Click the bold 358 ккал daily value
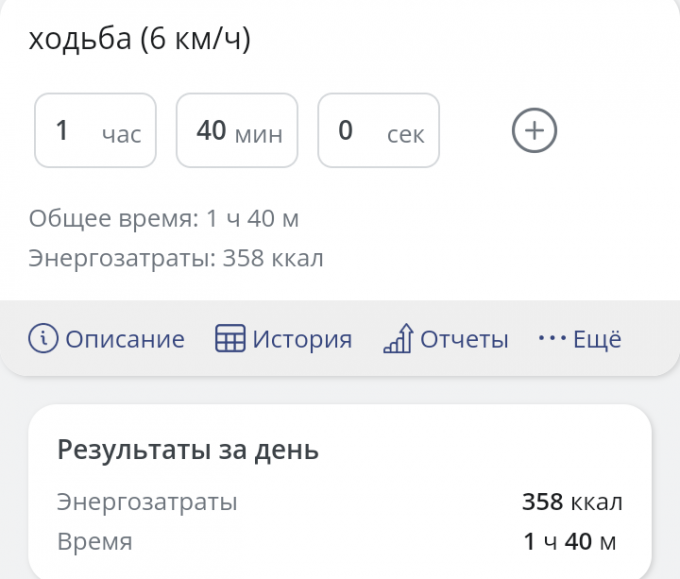The width and height of the screenshot is (680, 579). point(572,502)
